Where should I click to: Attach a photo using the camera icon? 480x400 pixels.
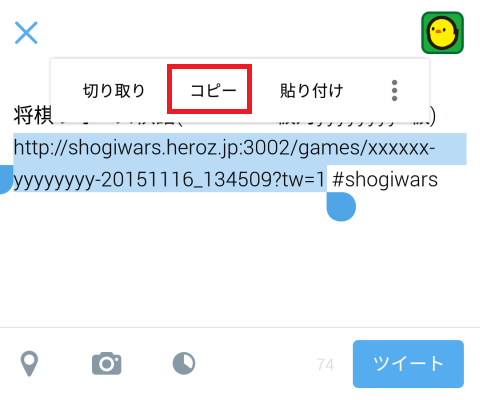(x=107, y=363)
